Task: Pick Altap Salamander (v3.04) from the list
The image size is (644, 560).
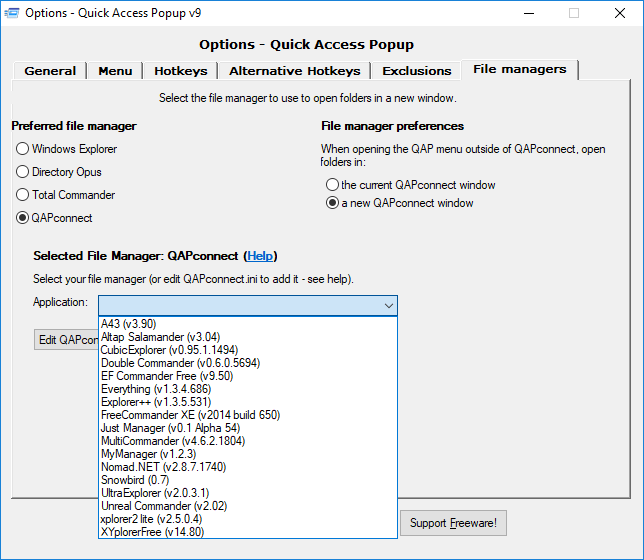Action: pos(248,337)
